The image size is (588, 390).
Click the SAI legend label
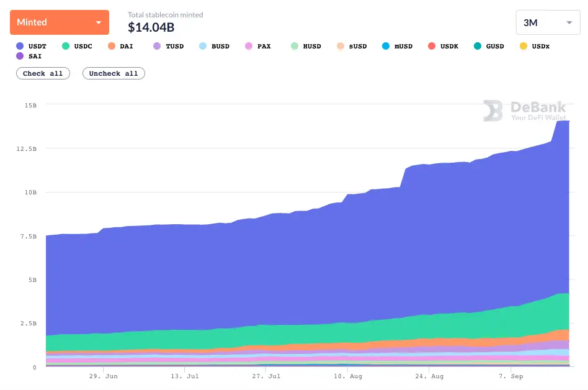(x=35, y=56)
